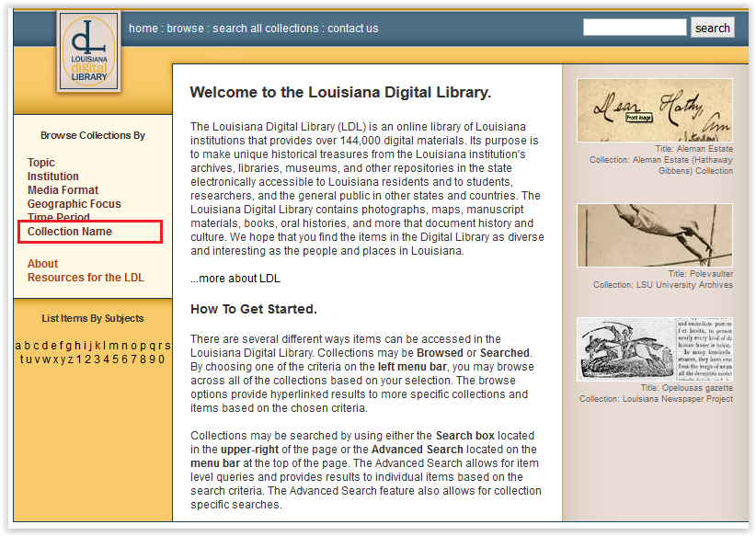Browse collections by Topic
This screenshot has height=536, width=756.
pyautogui.click(x=41, y=163)
